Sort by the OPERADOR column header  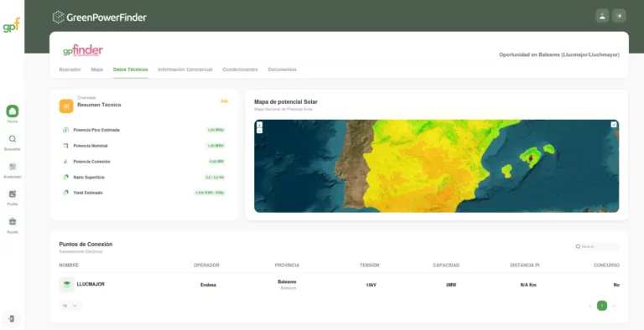tap(206, 266)
